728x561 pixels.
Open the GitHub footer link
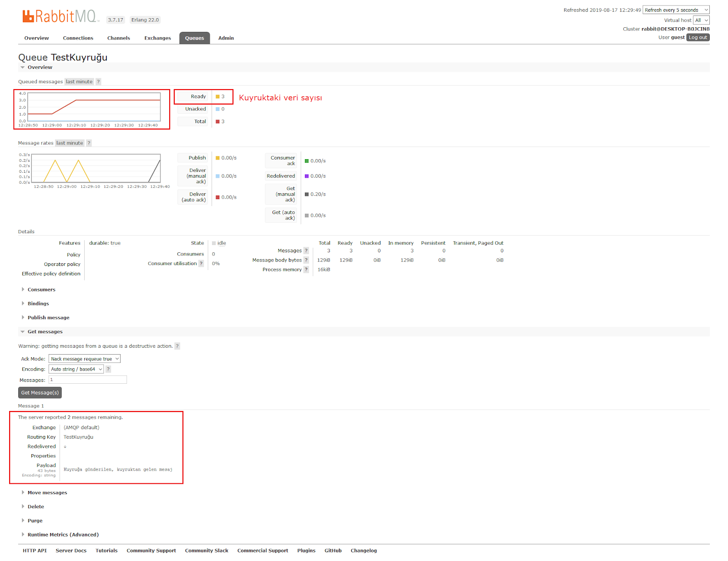333,551
